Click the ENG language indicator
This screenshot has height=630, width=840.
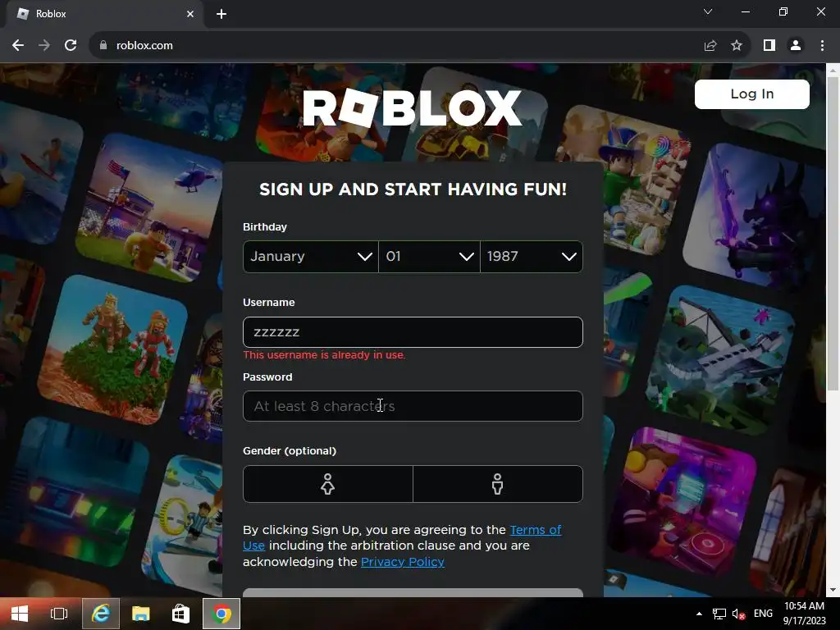click(764, 614)
